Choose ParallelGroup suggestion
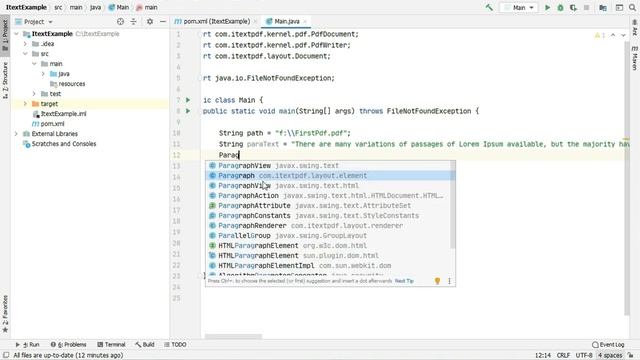The width and height of the screenshot is (640, 360). [329, 236]
